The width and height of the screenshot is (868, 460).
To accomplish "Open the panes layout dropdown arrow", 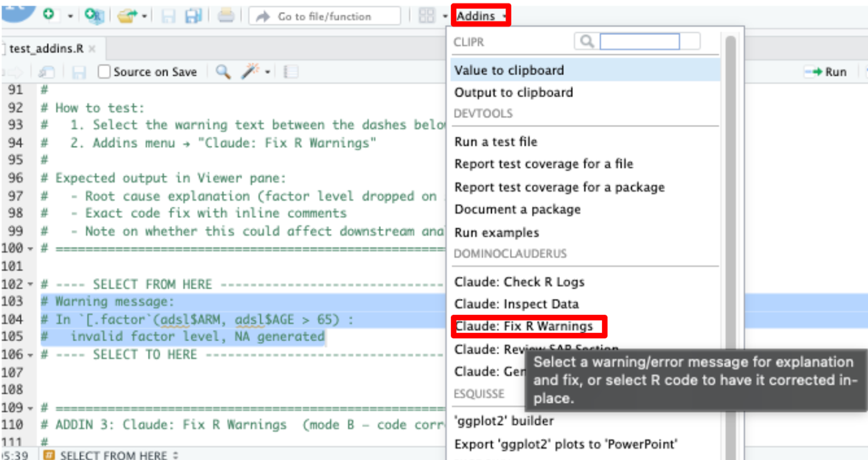I will pos(444,16).
